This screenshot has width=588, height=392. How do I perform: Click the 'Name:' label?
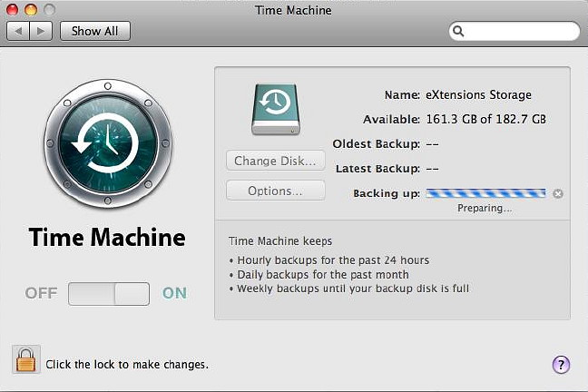[402, 95]
